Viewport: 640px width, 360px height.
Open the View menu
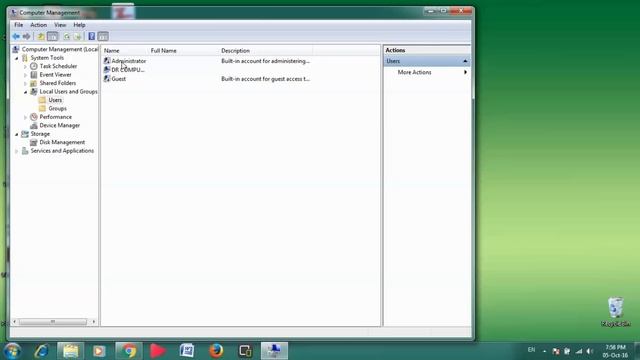pyautogui.click(x=60, y=25)
